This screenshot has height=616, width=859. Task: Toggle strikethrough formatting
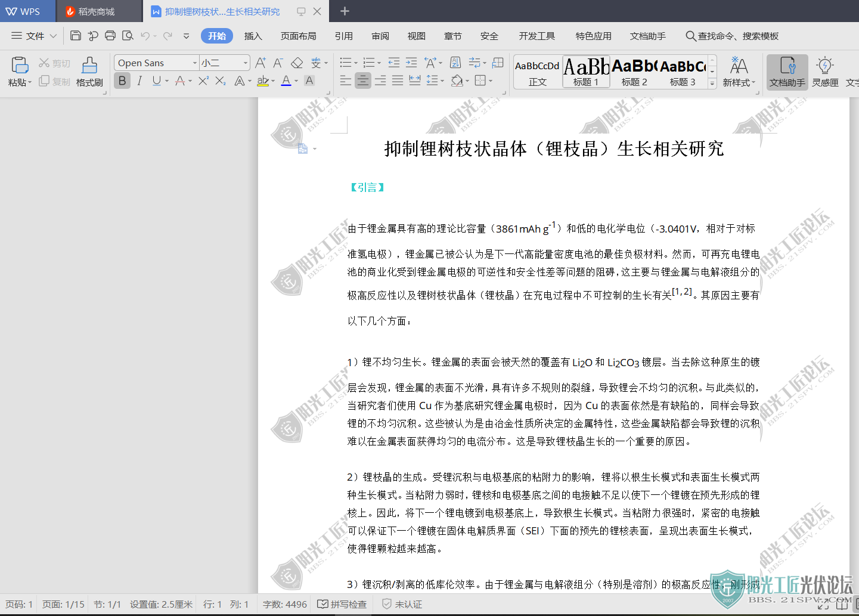[x=179, y=81]
